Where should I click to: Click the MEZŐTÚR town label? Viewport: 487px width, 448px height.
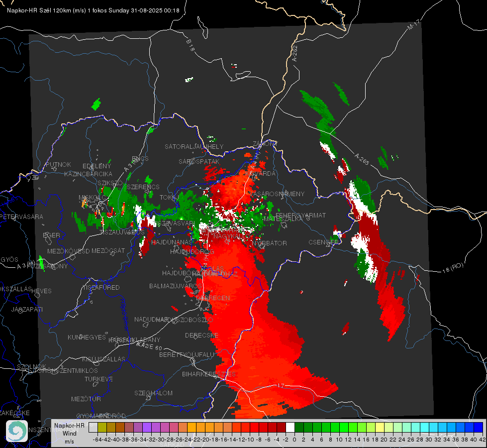[x=86, y=399]
